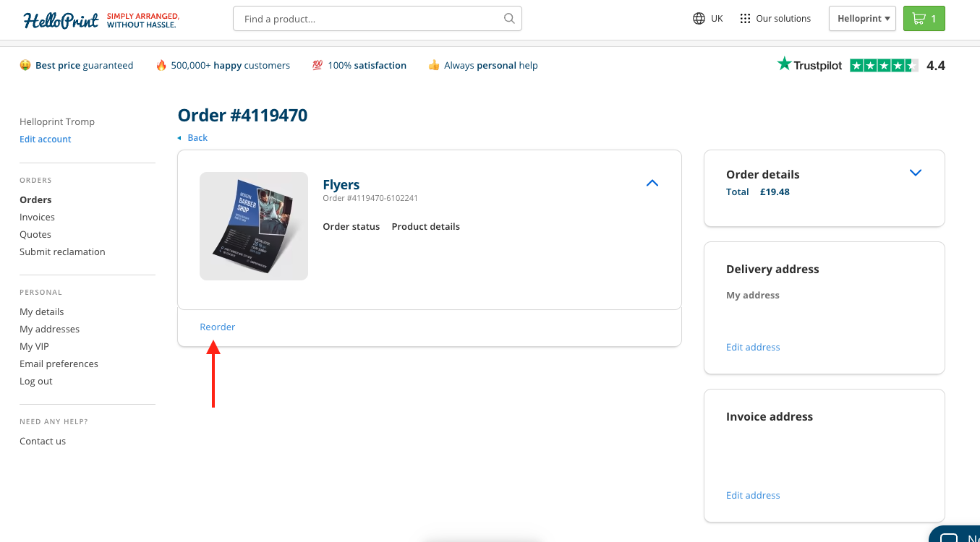Click the barber shop flyer thumbnail

point(254,226)
